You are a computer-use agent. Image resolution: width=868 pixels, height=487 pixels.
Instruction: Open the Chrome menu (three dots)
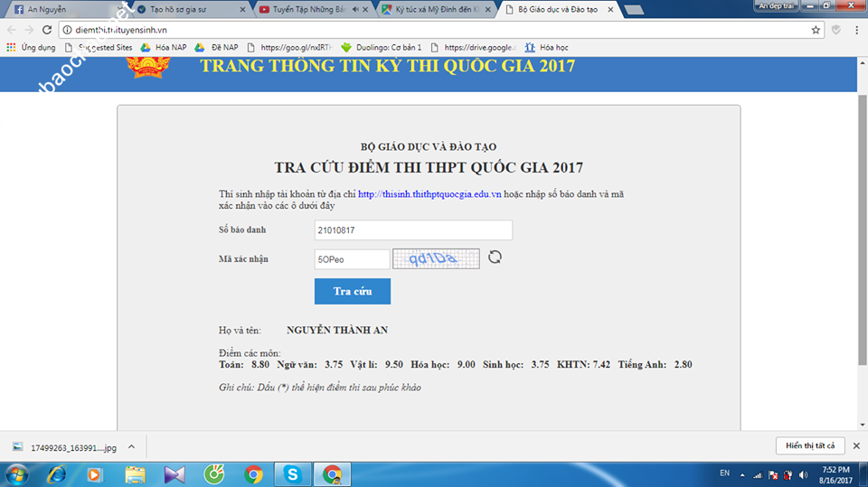point(855,30)
